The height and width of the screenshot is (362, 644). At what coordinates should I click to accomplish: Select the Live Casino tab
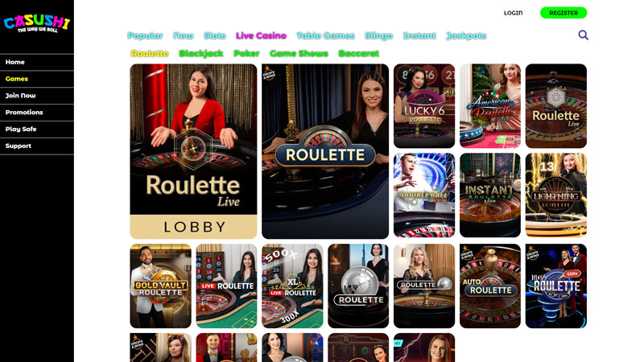click(x=261, y=35)
